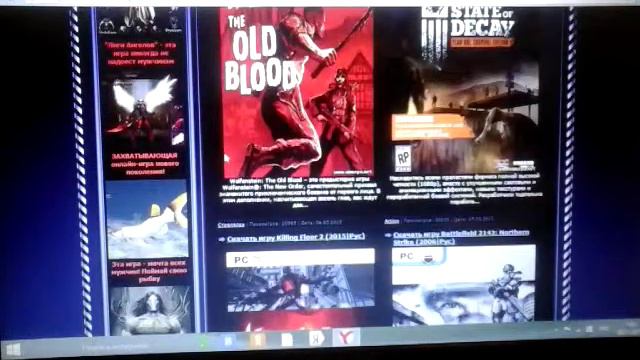Open the Killing Floor 2 download link
The image size is (640, 360).
pos(296,237)
